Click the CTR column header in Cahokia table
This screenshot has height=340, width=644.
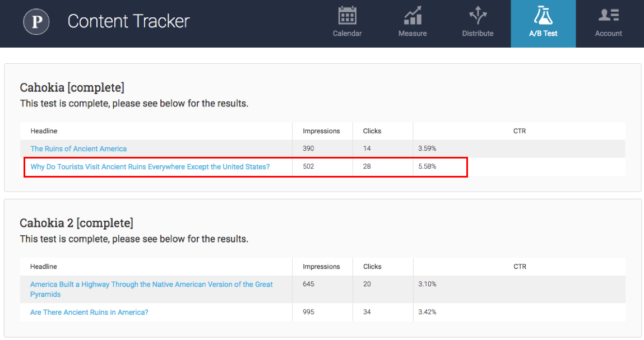pos(520,131)
